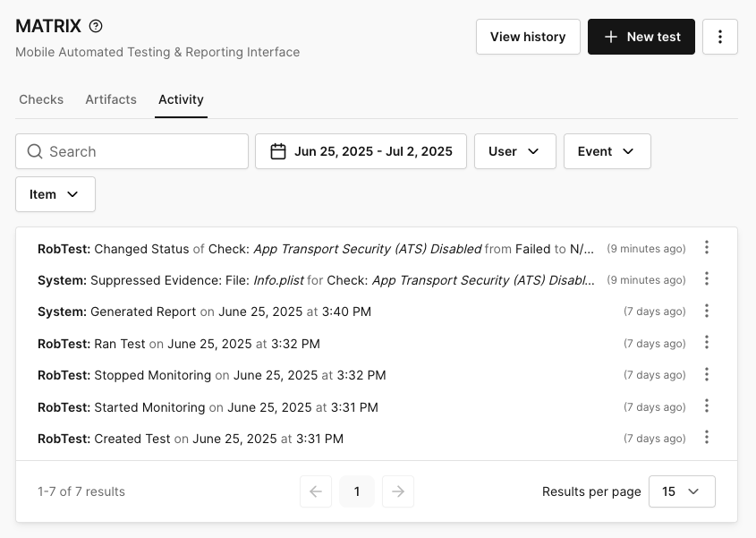Expand the User filter dropdown
The image size is (756, 538).
point(515,151)
